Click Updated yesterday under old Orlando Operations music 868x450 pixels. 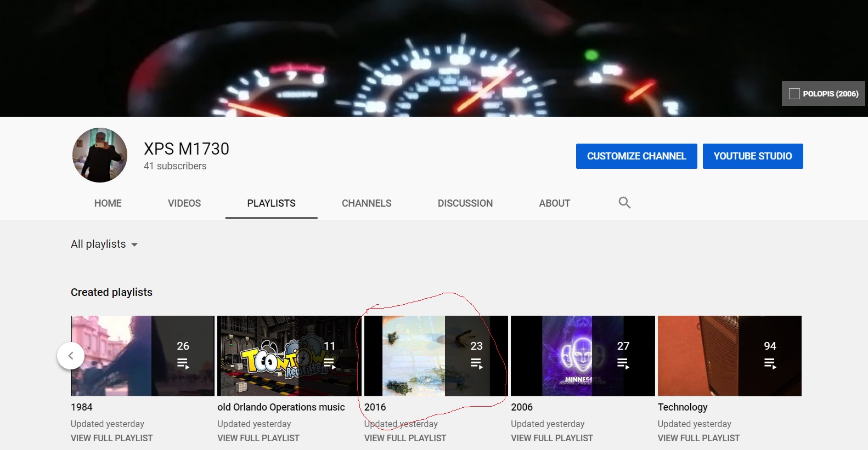click(254, 424)
